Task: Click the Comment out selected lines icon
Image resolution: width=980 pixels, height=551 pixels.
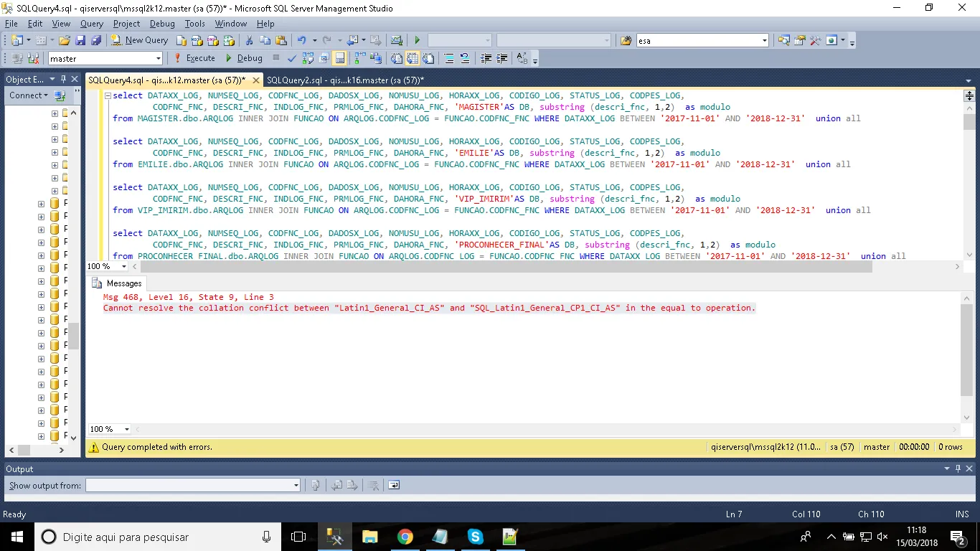Action: click(449, 58)
